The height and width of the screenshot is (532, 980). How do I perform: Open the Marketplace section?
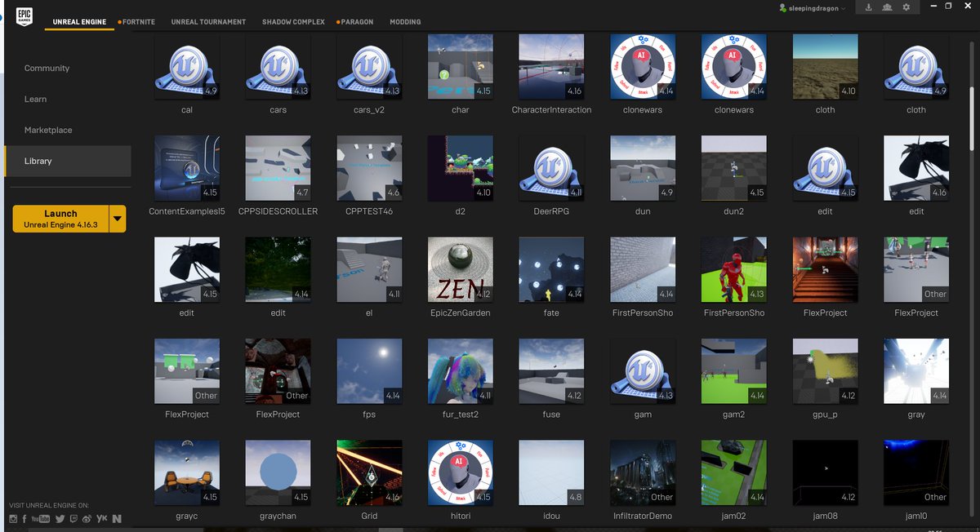click(48, 130)
